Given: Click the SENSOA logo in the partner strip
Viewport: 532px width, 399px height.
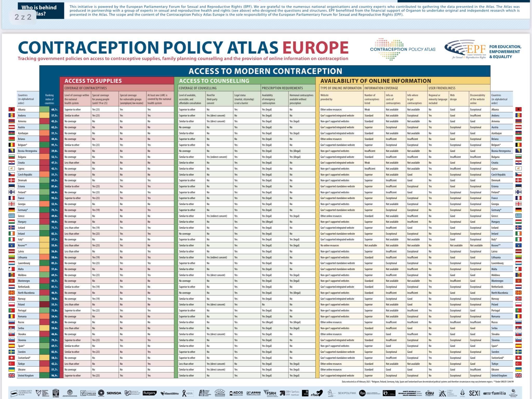Looking at the screenshot, I should pos(114,393).
